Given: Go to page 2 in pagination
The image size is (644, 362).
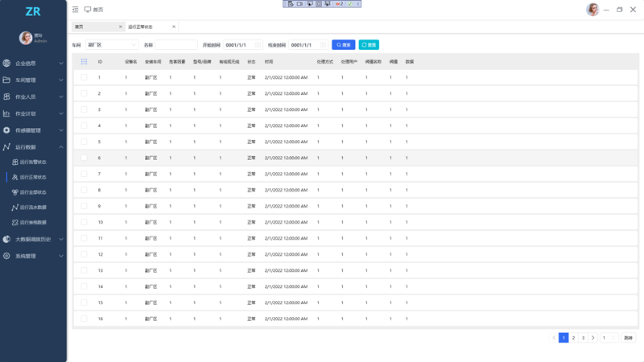Looking at the screenshot, I should 573,338.
